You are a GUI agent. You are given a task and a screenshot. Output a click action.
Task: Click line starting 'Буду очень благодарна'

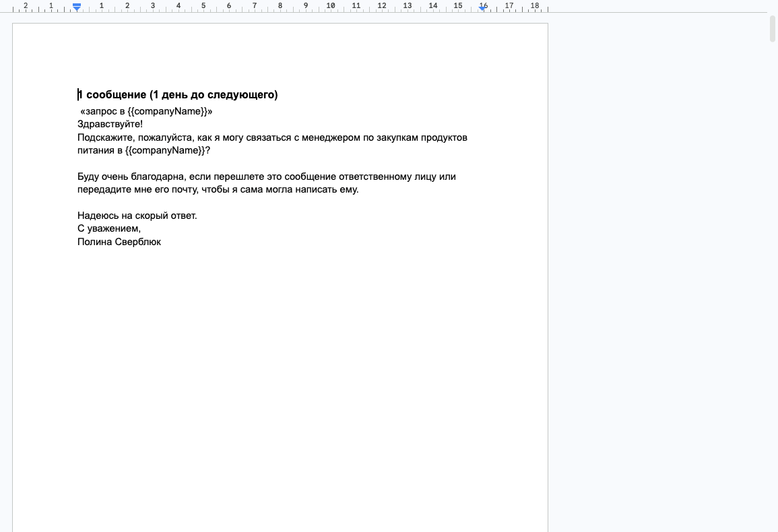click(267, 176)
